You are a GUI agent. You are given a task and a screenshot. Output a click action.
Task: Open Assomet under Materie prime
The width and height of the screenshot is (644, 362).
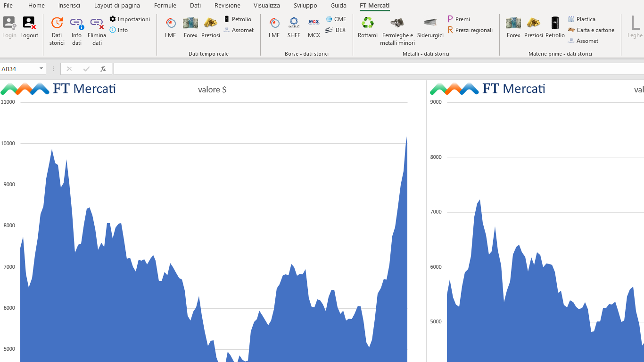tap(583, 41)
